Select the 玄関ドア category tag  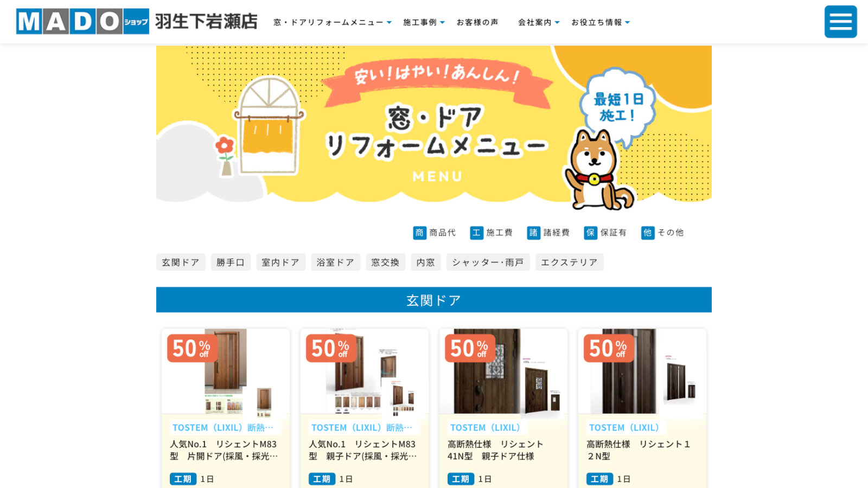pos(181,262)
